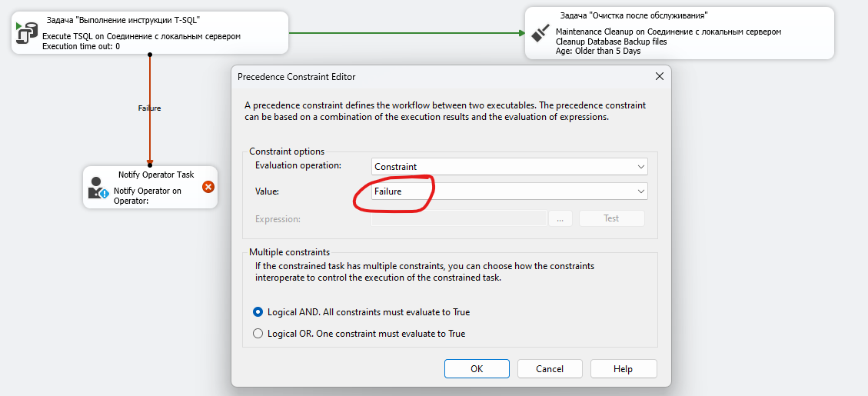Click the red error icon on Notify Operator Task
Viewport: 868px width, 396px height.
[x=208, y=187]
